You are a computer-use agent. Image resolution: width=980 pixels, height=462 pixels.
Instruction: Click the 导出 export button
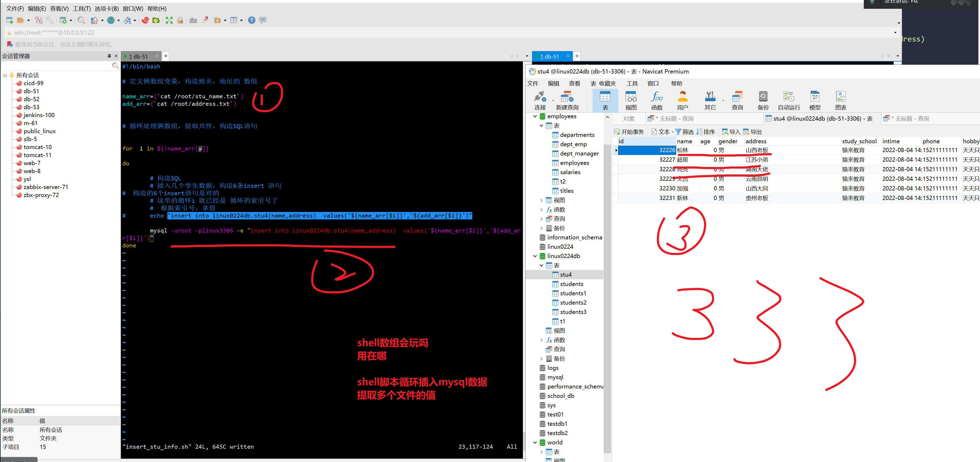tap(752, 132)
